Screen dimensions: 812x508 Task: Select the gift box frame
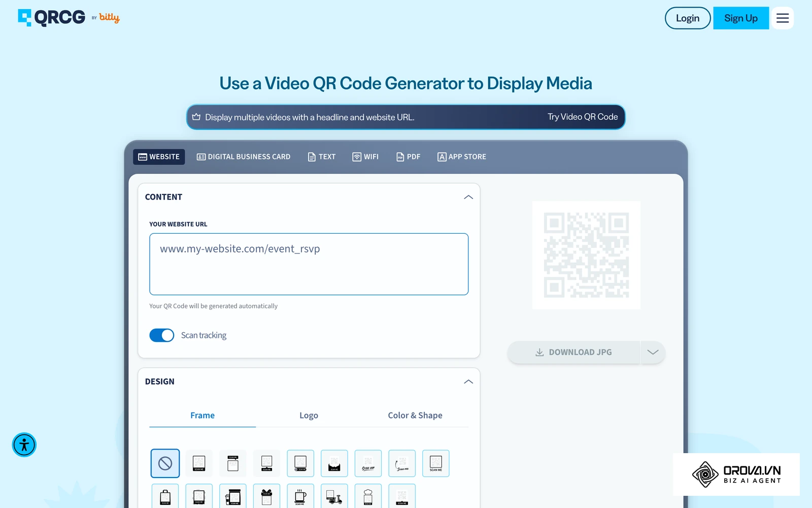click(266, 496)
